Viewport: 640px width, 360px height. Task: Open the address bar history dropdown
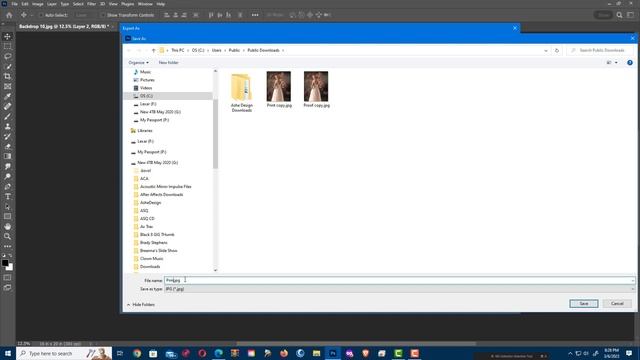pyautogui.click(x=546, y=50)
